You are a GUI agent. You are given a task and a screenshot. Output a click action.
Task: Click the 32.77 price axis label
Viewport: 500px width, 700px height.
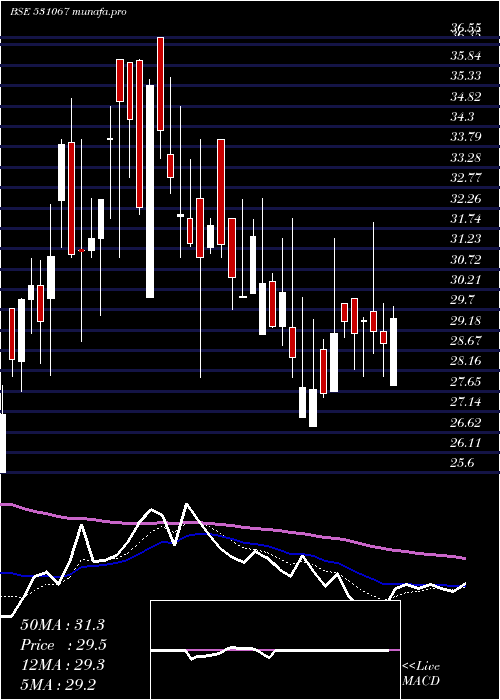(x=466, y=178)
